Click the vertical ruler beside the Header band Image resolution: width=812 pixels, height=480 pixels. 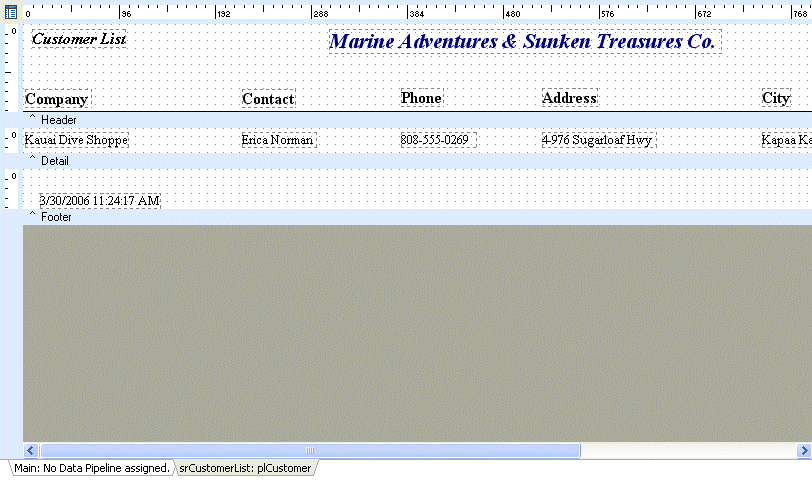(11, 67)
